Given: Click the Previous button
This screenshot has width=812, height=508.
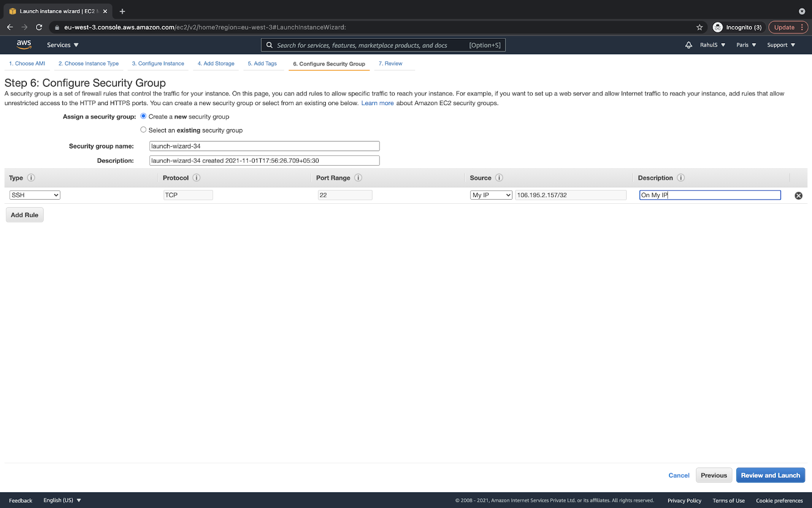Looking at the screenshot, I should 714,475.
